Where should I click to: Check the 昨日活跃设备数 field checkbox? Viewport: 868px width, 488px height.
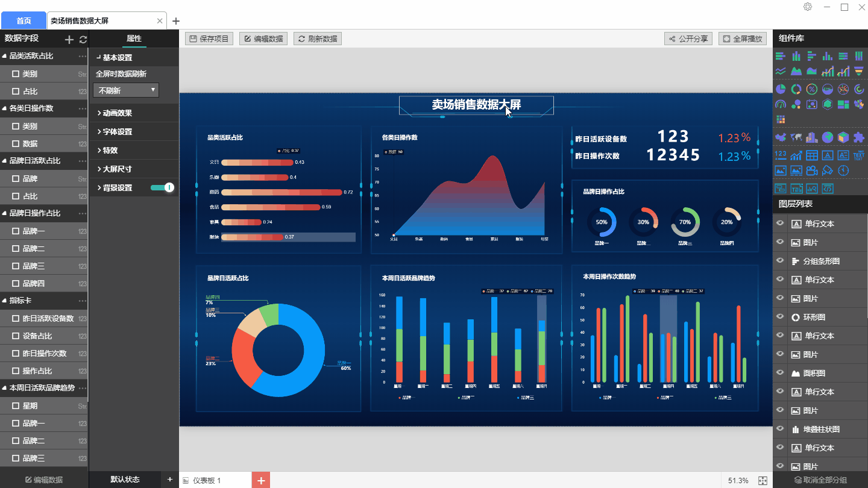pyautogui.click(x=16, y=318)
